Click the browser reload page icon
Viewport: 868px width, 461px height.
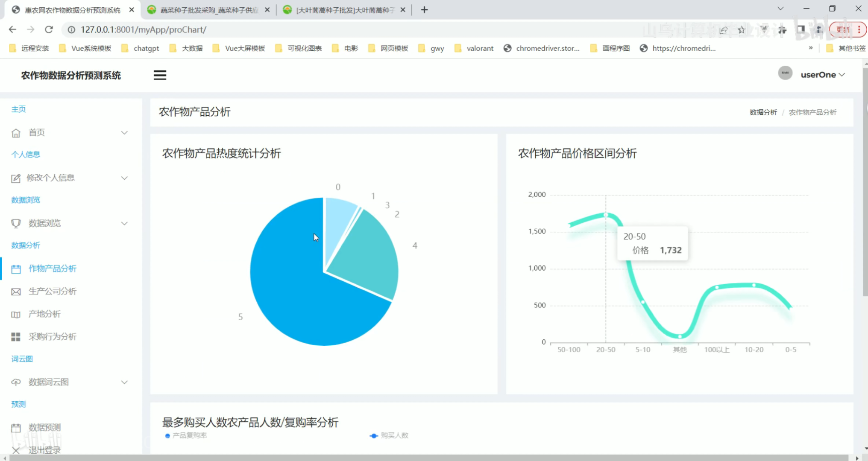49,29
